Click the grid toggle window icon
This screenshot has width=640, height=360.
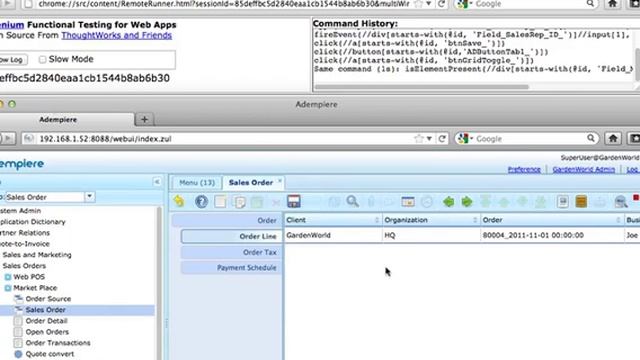pos(408,202)
